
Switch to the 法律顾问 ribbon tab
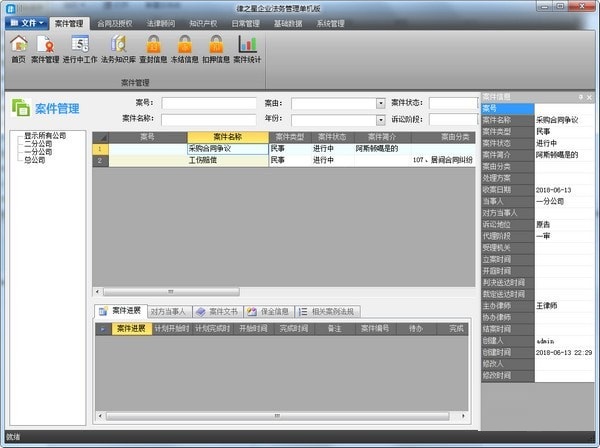tap(161, 23)
